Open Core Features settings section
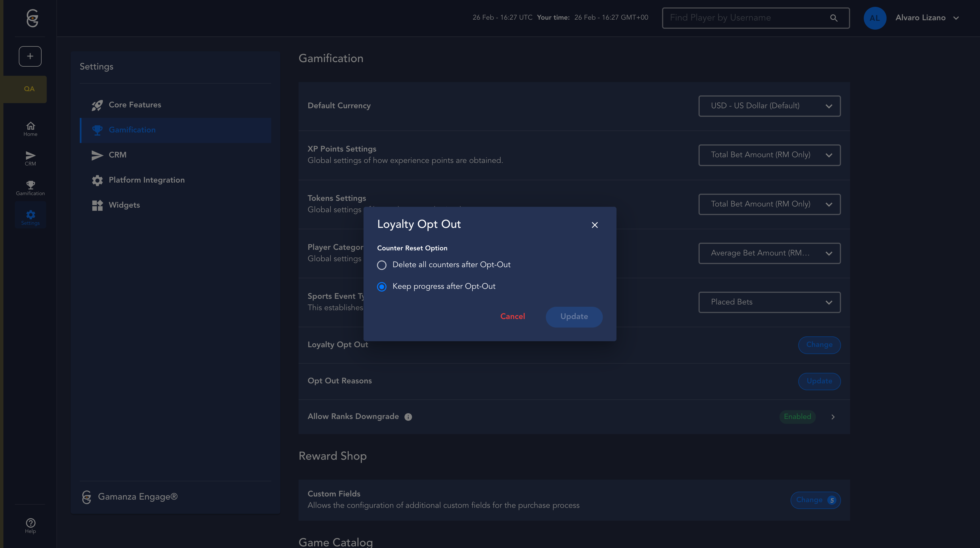The width and height of the screenshot is (980, 548). 135,105
